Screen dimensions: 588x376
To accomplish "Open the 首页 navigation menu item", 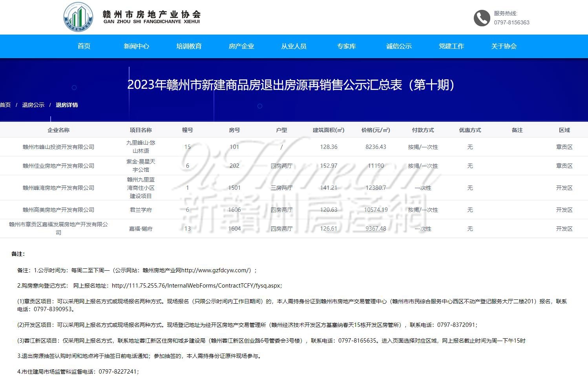I will click(84, 46).
